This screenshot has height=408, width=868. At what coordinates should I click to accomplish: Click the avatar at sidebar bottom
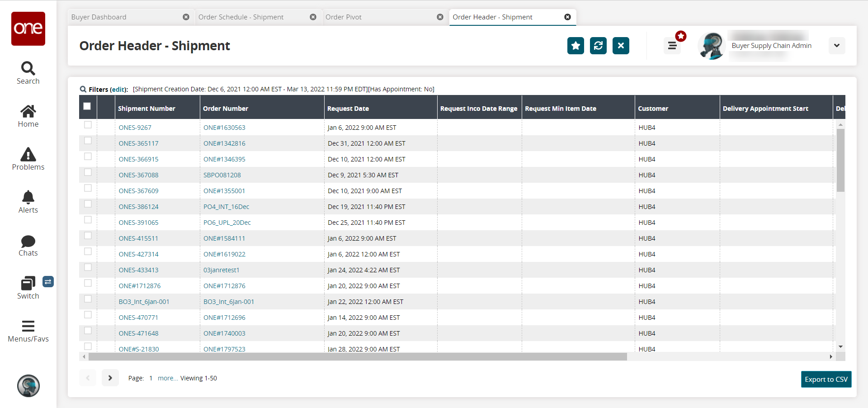tap(28, 386)
